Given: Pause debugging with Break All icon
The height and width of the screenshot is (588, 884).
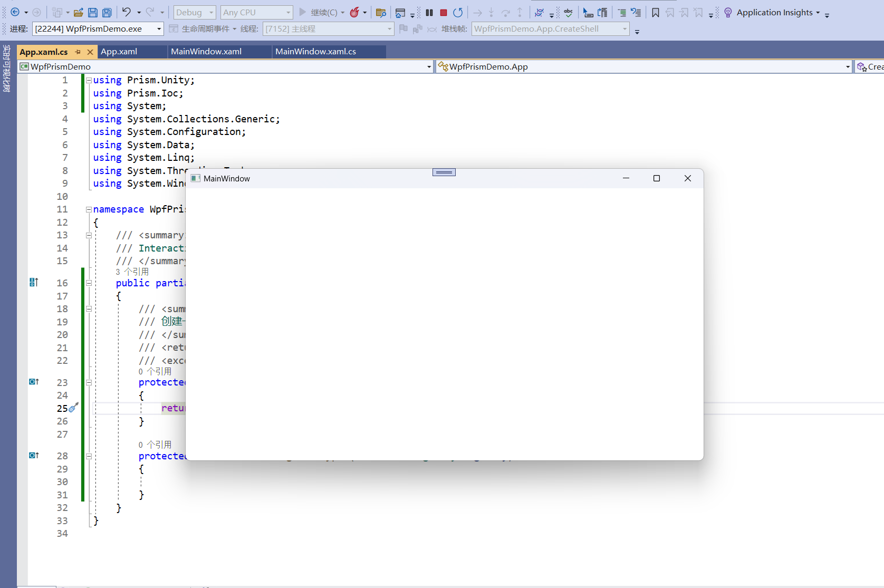Looking at the screenshot, I should [x=429, y=12].
